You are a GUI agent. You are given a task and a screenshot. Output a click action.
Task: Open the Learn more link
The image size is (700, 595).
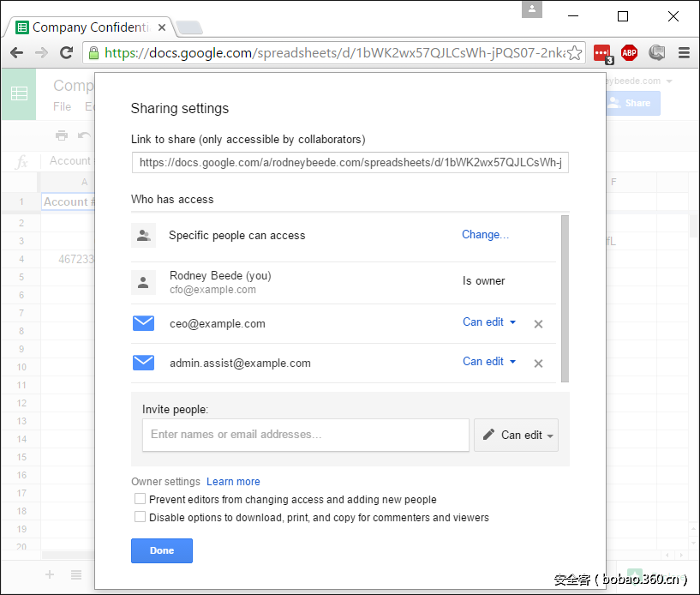point(233,482)
